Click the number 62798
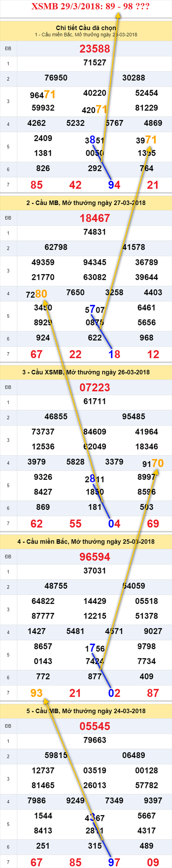Viewport: 172px width, 868px height. coord(56,247)
